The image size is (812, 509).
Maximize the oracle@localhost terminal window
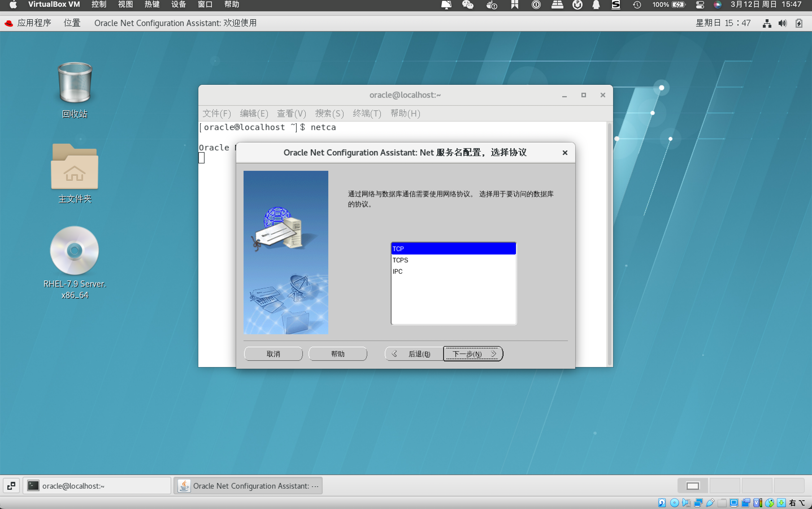(x=584, y=95)
